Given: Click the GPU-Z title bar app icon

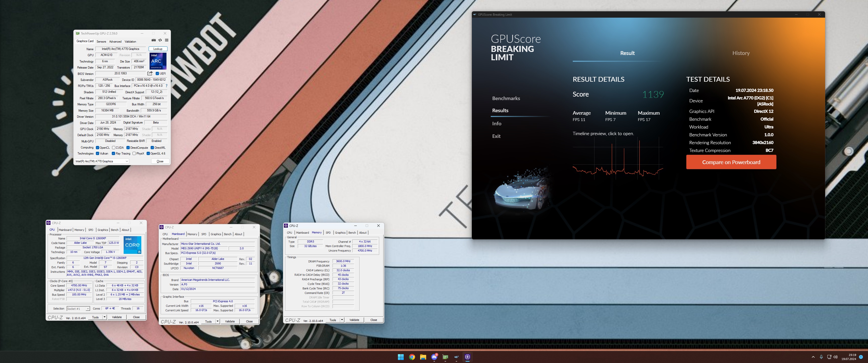Looking at the screenshot, I should (x=78, y=33).
